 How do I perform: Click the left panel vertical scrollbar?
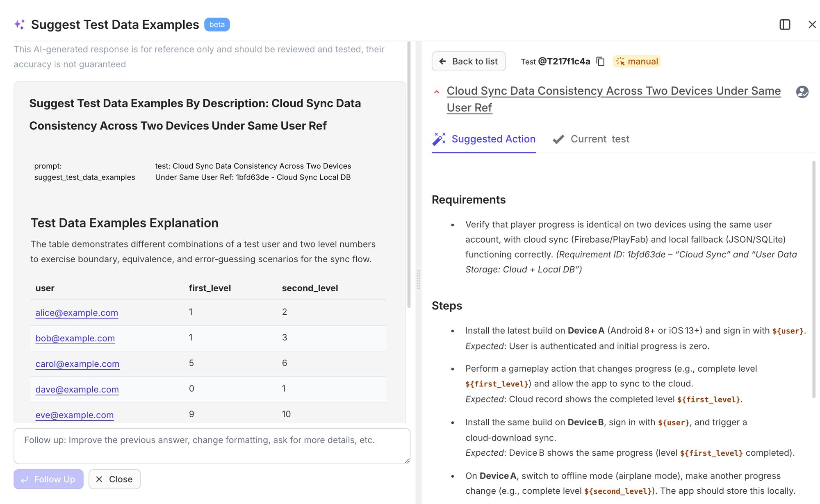[x=409, y=175]
